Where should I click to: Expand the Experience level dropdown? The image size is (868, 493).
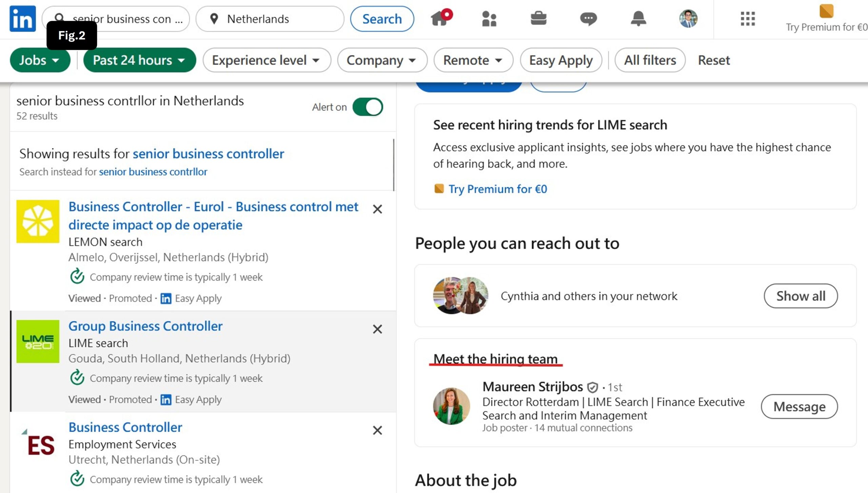pos(267,60)
